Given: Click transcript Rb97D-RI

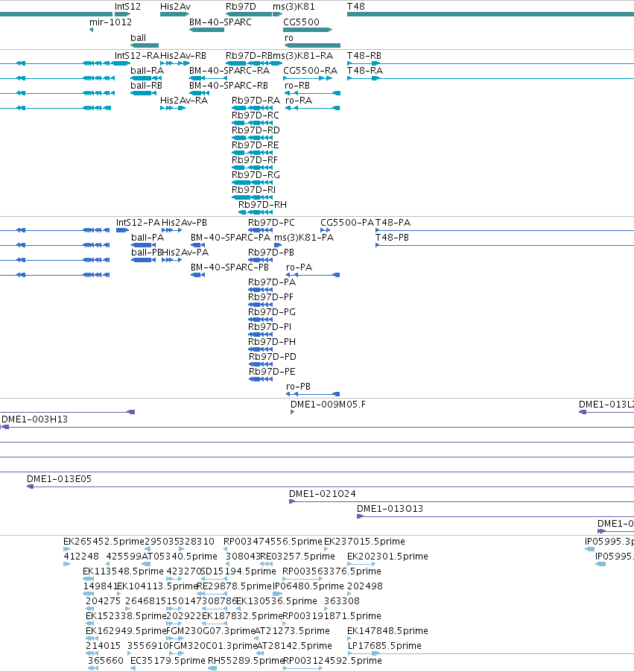Looking at the screenshot, I should point(254,189).
